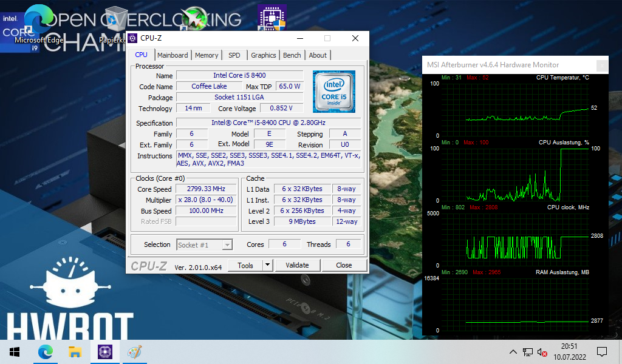The image size is (622, 364).
Task: Click the Validate button
Action: click(x=297, y=265)
